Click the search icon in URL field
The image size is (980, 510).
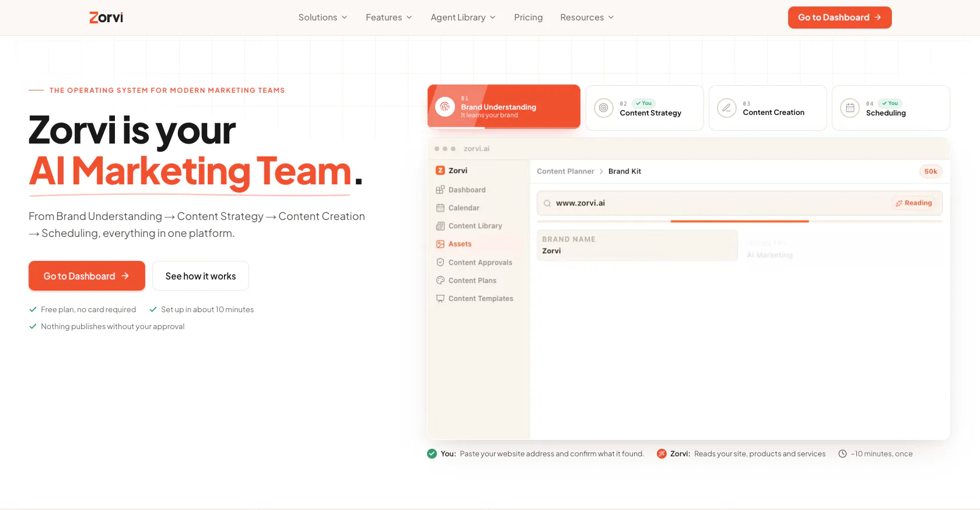pos(547,204)
